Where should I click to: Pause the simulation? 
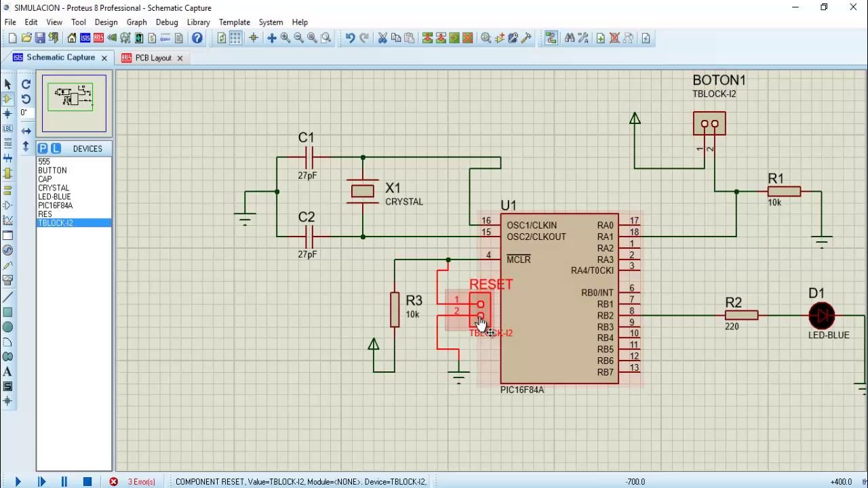point(64,481)
